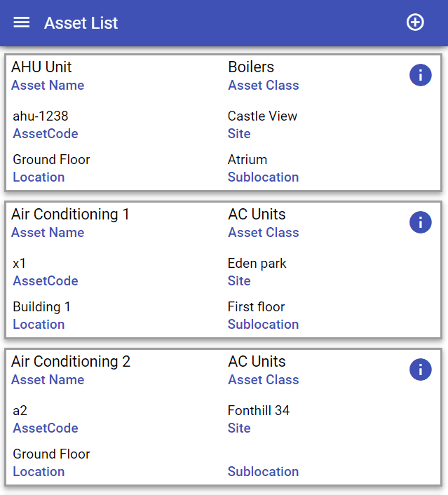Image resolution: width=448 pixels, height=495 pixels.
Task: Click the Castle View site value
Action: click(x=262, y=116)
